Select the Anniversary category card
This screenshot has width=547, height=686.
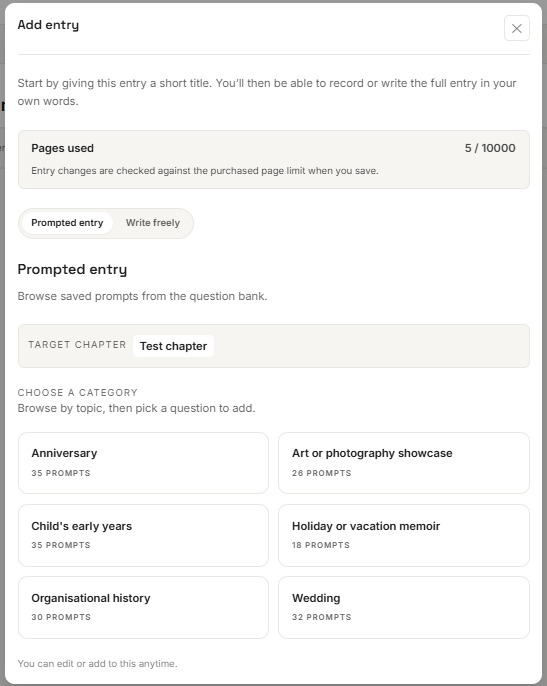(143, 463)
